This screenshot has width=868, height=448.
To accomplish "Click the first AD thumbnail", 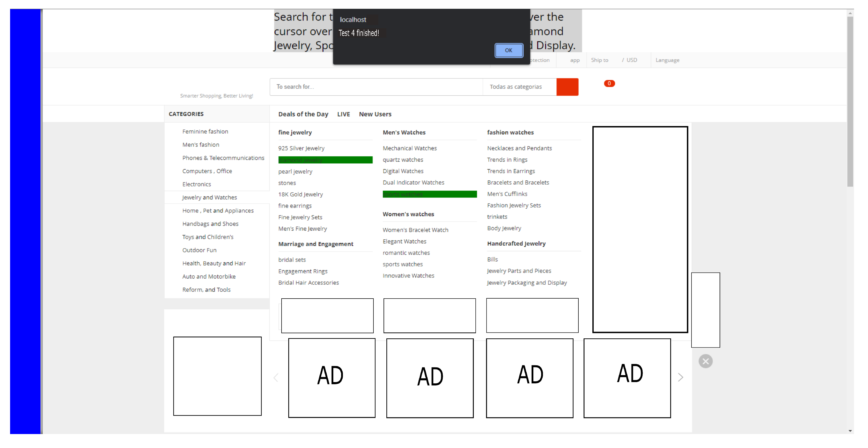I will 332,378.
